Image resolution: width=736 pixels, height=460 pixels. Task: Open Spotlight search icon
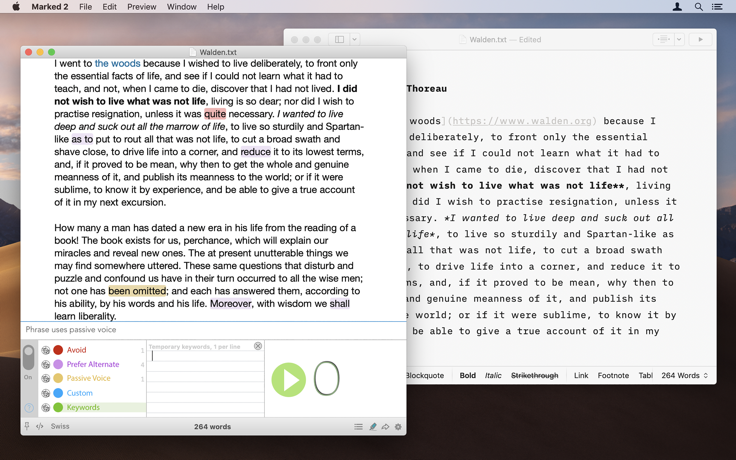[x=698, y=7]
